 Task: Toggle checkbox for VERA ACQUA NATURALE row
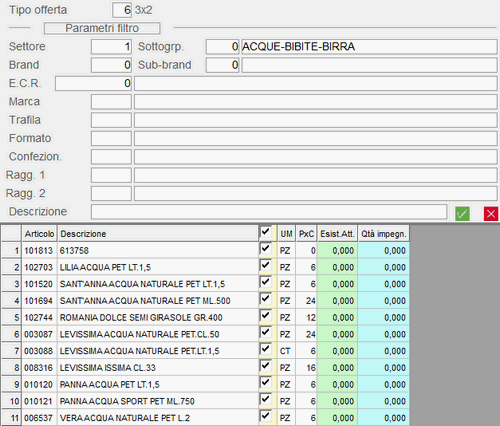266,416
